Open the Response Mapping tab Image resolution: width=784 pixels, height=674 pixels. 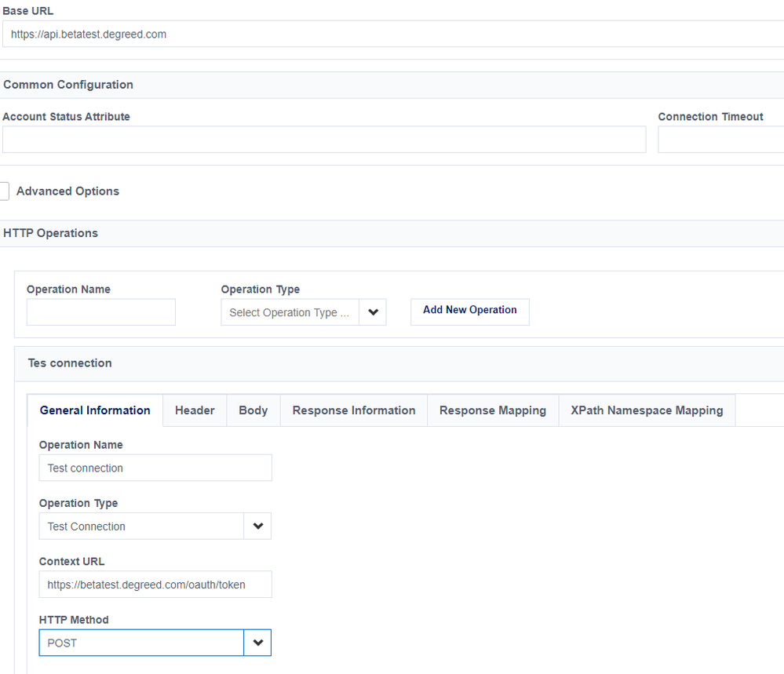coord(493,410)
